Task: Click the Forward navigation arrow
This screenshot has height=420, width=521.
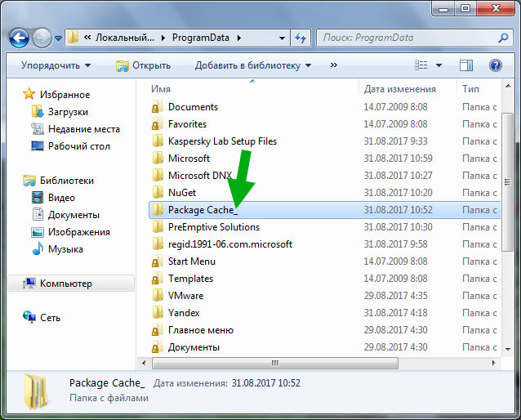Action: pos(42,38)
